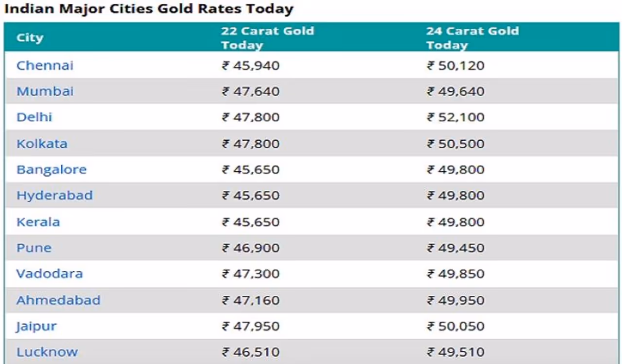622x364 pixels.
Task: Open the Bangalore gold rates link
Action: click(52, 170)
